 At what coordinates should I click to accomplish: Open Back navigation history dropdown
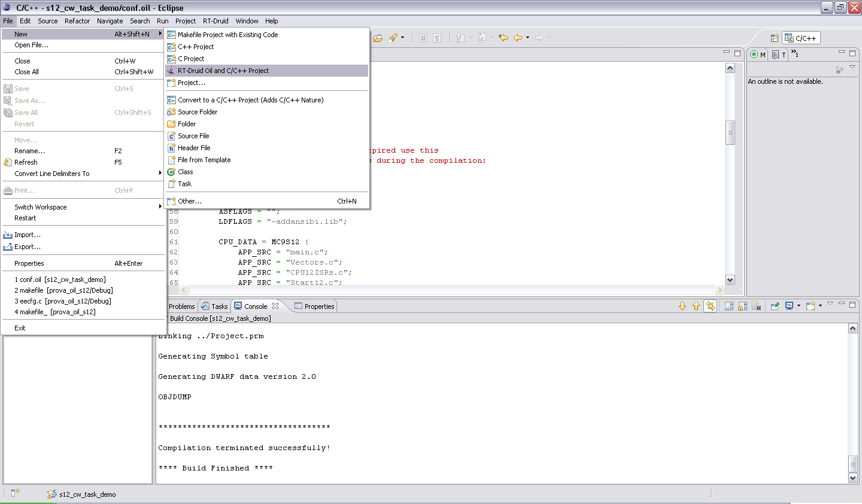coord(527,38)
